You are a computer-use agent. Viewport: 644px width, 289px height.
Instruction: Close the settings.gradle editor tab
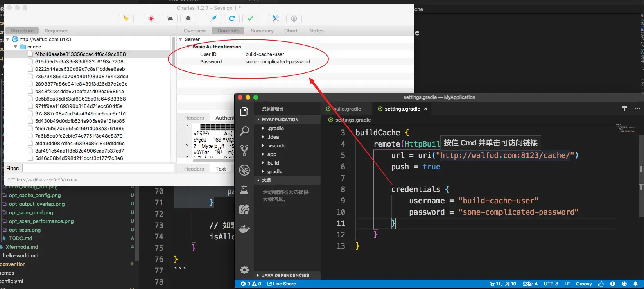(426, 109)
